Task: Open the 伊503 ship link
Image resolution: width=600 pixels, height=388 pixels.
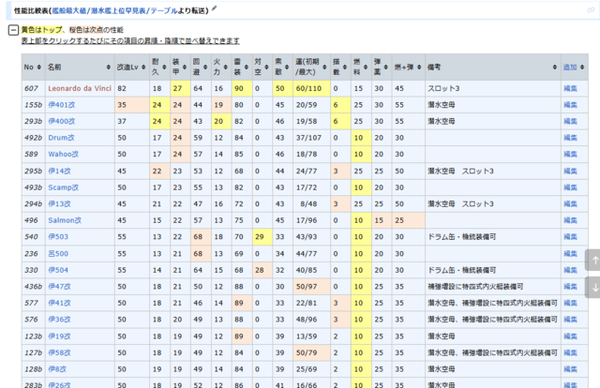Action: (58, 237)
